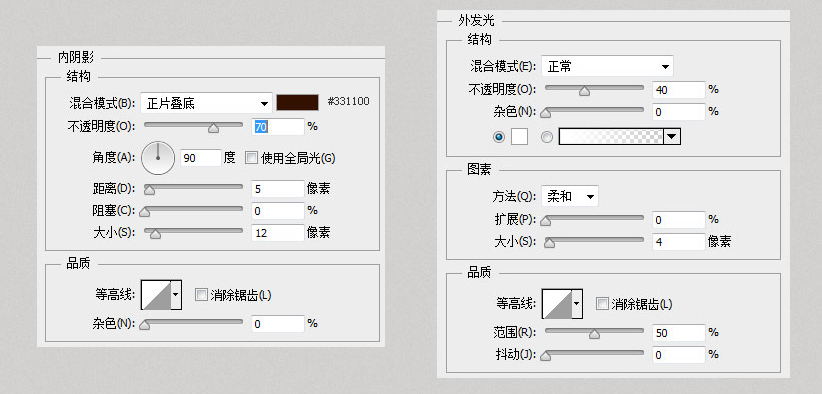The width and height of the screenshot is (822, 394).
Task: Click the Outer Glow noise field under opacity
Action: [679, 112]
